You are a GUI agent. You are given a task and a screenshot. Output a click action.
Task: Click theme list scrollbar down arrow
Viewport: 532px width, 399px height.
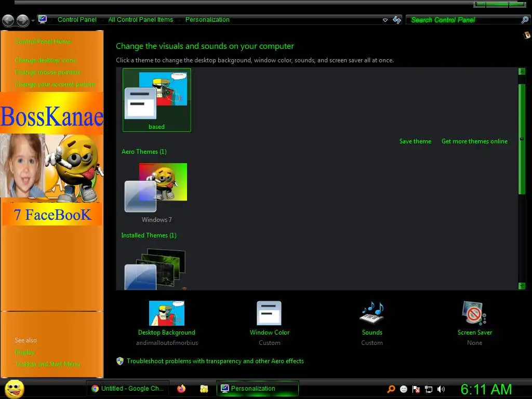[x=522, y=286]
